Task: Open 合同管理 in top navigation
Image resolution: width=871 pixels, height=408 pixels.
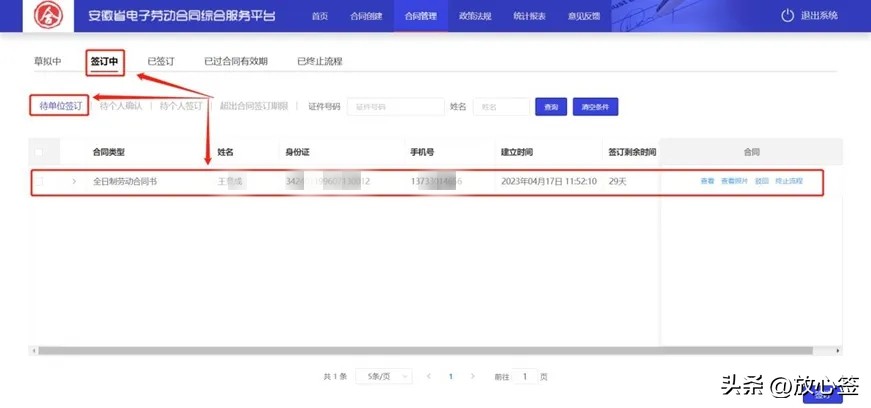Action: point(421,16)
